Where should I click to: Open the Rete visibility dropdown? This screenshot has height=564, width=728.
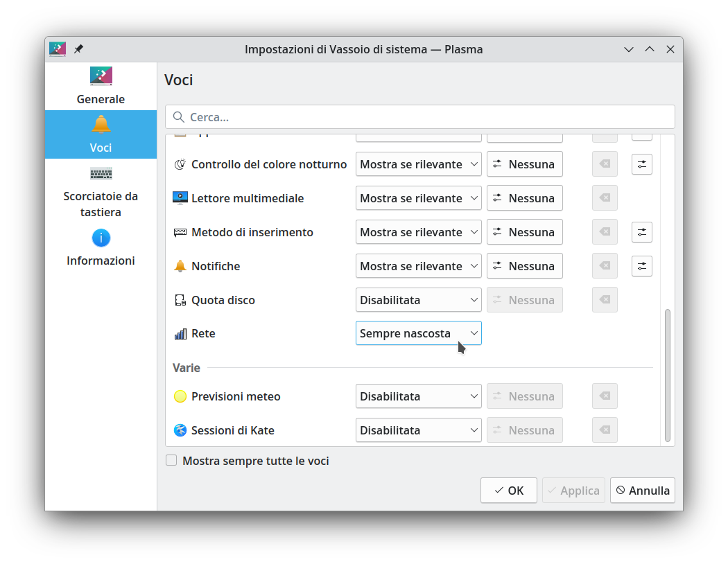coord(418,333)
